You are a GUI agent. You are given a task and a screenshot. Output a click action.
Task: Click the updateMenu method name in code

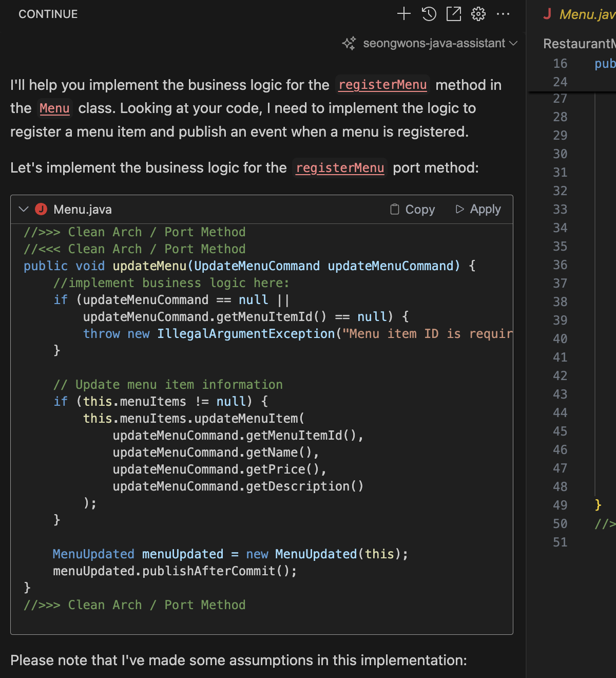click(x=149, y=266)
